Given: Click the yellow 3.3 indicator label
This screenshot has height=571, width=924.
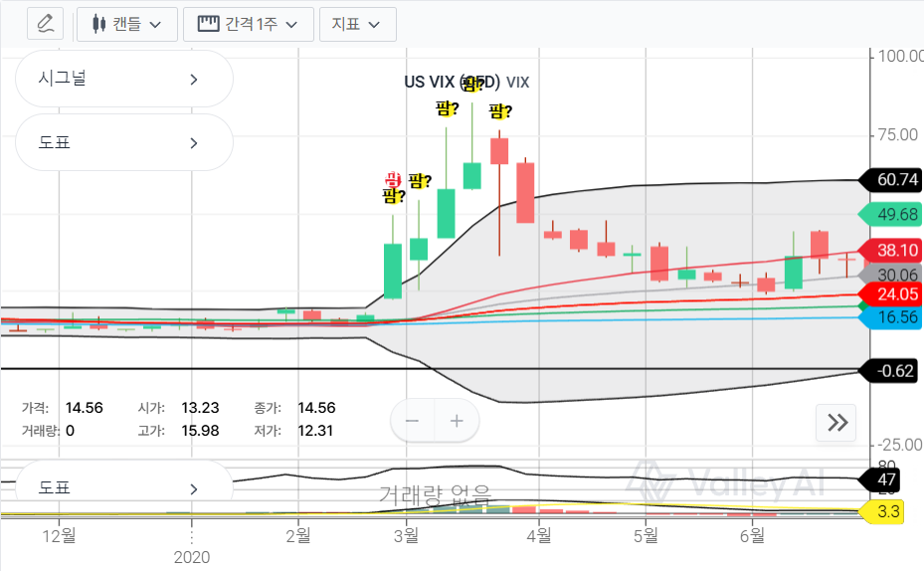Looking at the screenshot, I should pos(889,513).
